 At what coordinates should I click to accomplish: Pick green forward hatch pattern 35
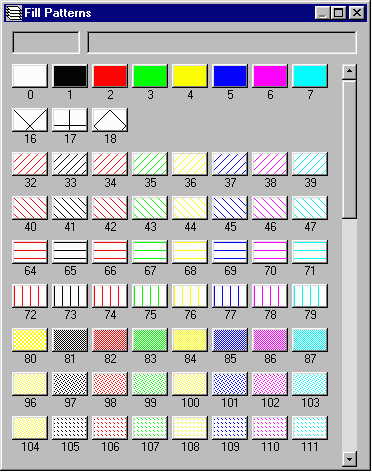click(150, 164)
